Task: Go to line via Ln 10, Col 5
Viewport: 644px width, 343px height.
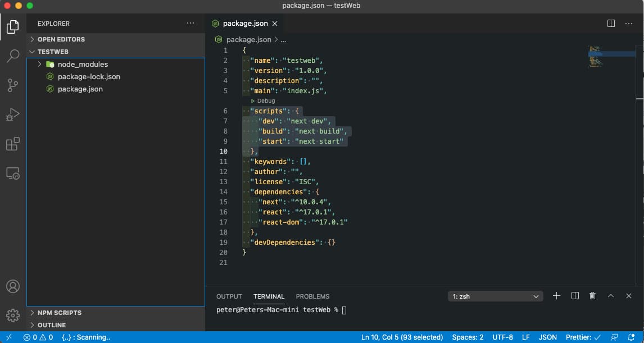Action: click(402, 337)
